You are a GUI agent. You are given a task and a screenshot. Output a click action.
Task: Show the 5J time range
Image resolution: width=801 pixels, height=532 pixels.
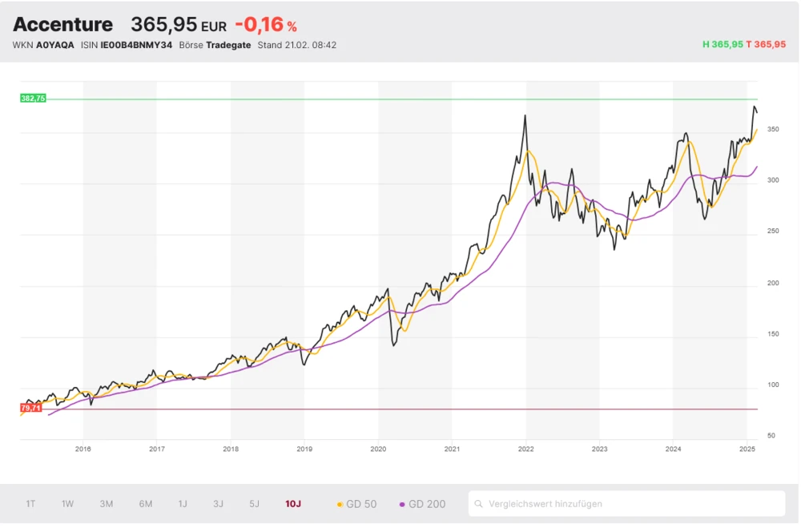[255, 504]
